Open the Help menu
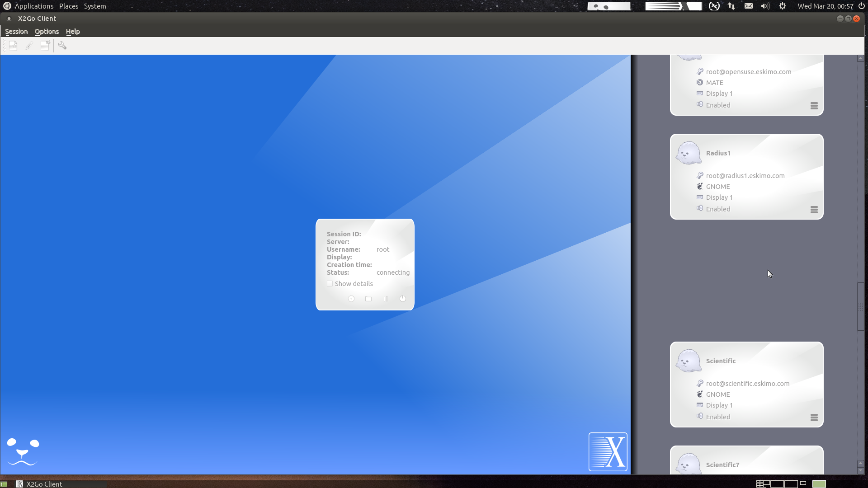The width and height of the screenshot is (868, 488). 73,32
